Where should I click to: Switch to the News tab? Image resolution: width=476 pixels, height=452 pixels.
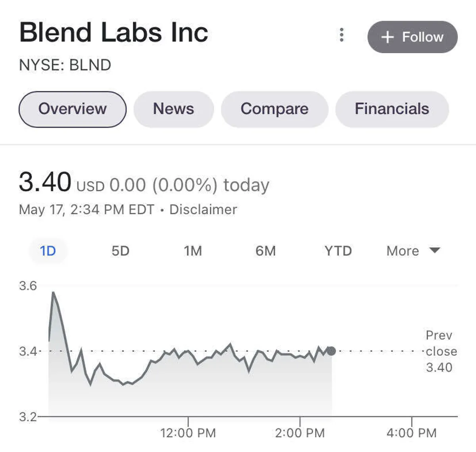[x=174, y=109]
